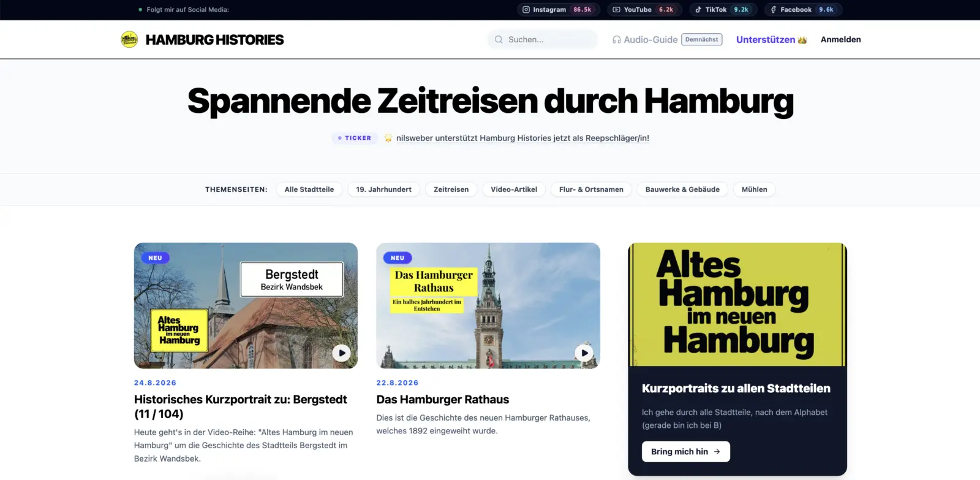The image size is (980, 480).
Task: Open the Audio-Guide link
Action: (650, 40)
